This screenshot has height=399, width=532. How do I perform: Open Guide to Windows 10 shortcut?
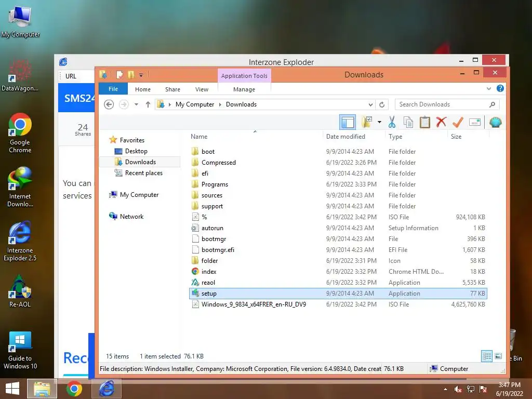click(x=20, y=350)
